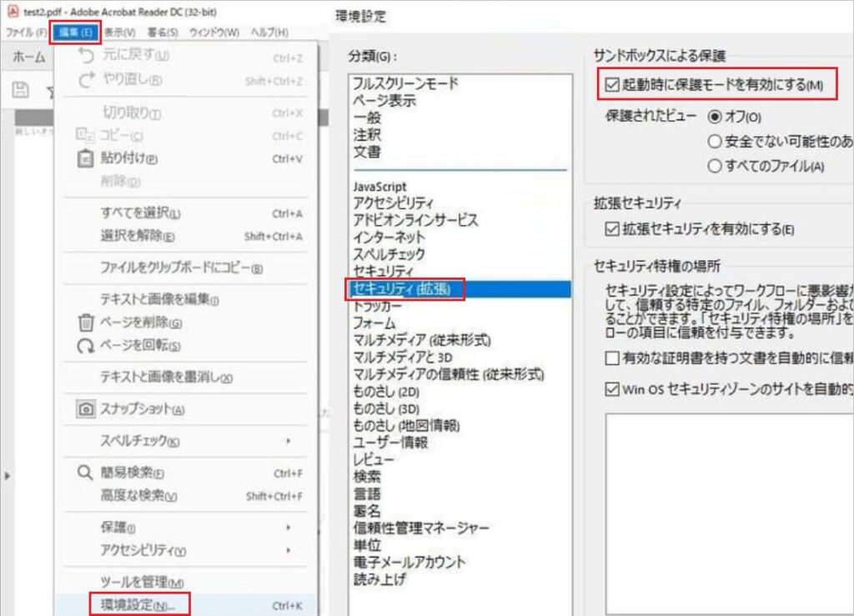This screenshot has height=616, width=854.
Task: Choose すべてを選択 menu entry
Action: 185,213
